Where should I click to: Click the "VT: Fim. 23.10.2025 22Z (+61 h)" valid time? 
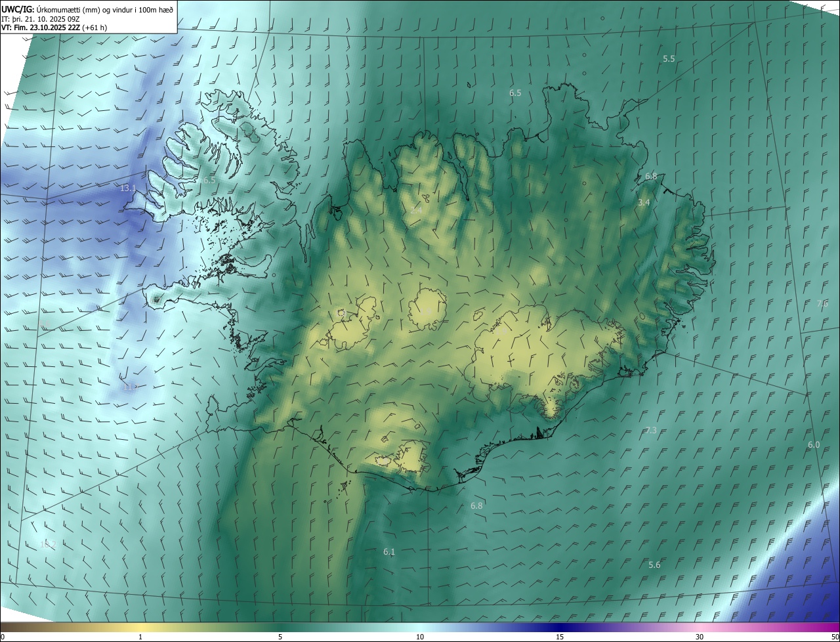point(54,28)
